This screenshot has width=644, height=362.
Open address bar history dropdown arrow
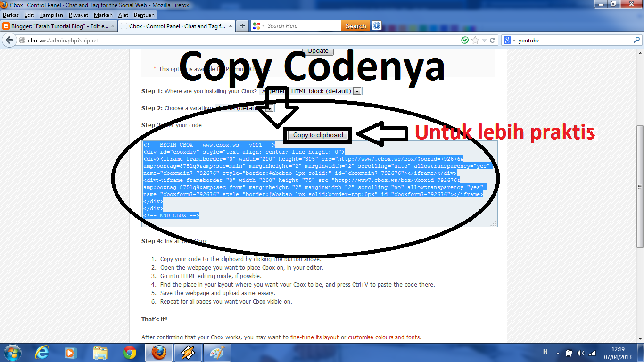(x=484, y=41)
